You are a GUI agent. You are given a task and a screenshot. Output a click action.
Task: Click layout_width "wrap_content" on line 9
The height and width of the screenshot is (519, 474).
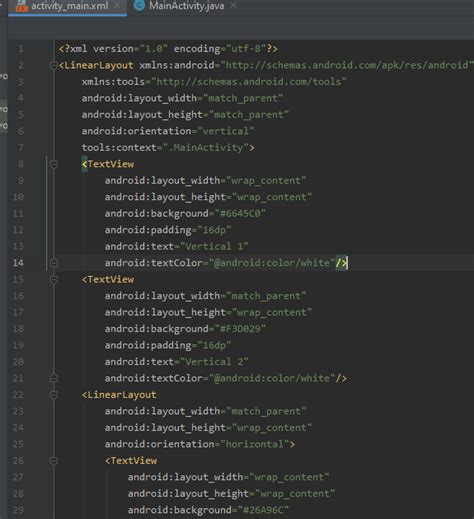[266, 181]
